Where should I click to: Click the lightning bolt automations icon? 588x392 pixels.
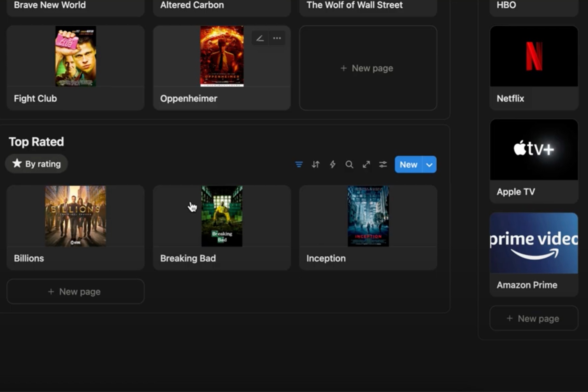coord(332,165)
